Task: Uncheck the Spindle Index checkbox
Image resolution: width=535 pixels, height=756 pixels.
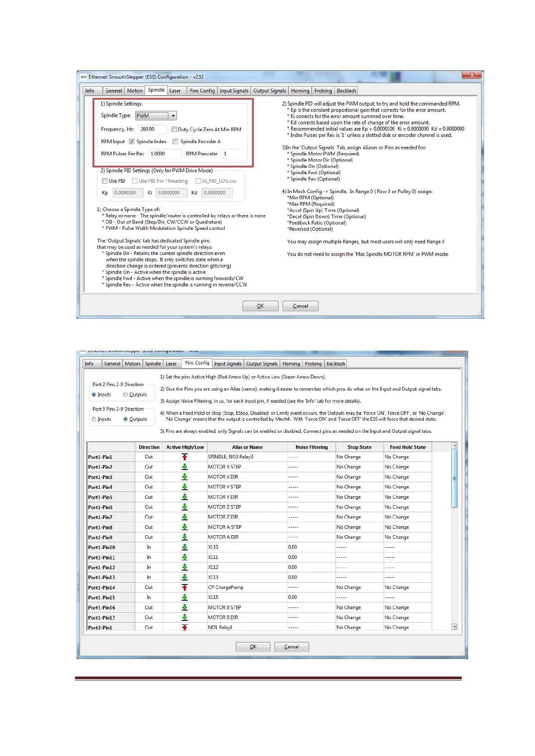Action: [132, 141]
